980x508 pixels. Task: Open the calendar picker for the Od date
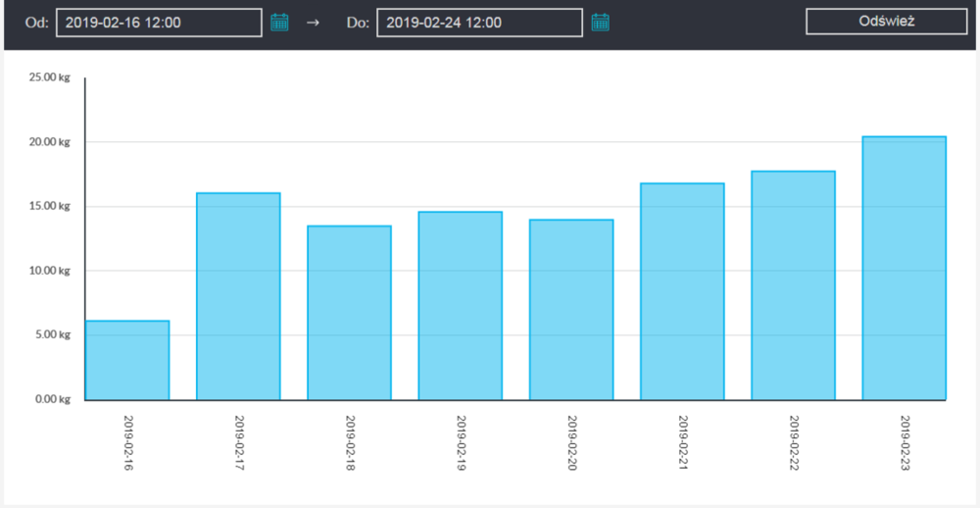(x=279, y=23)
